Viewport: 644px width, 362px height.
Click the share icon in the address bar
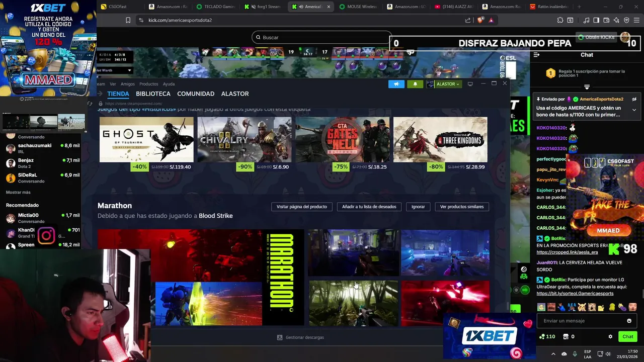468,20
